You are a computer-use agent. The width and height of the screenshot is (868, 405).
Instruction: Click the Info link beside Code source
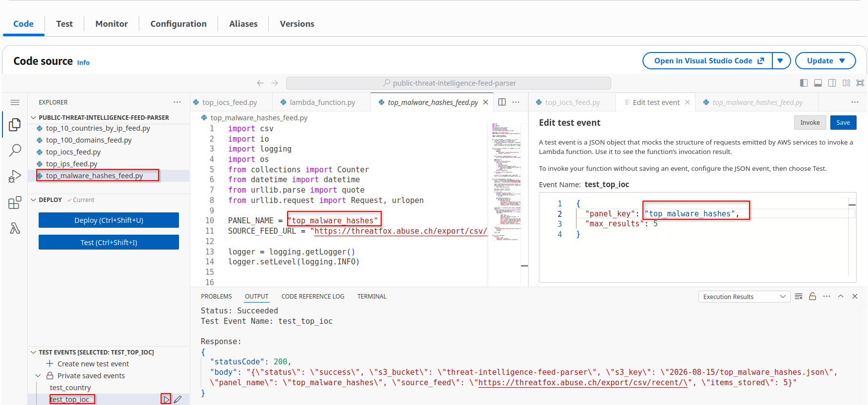(x=83, y=62)
